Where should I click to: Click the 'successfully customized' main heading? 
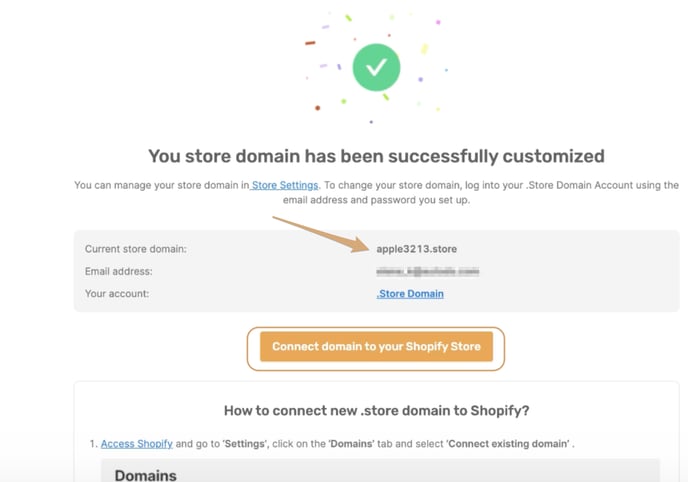376,156
